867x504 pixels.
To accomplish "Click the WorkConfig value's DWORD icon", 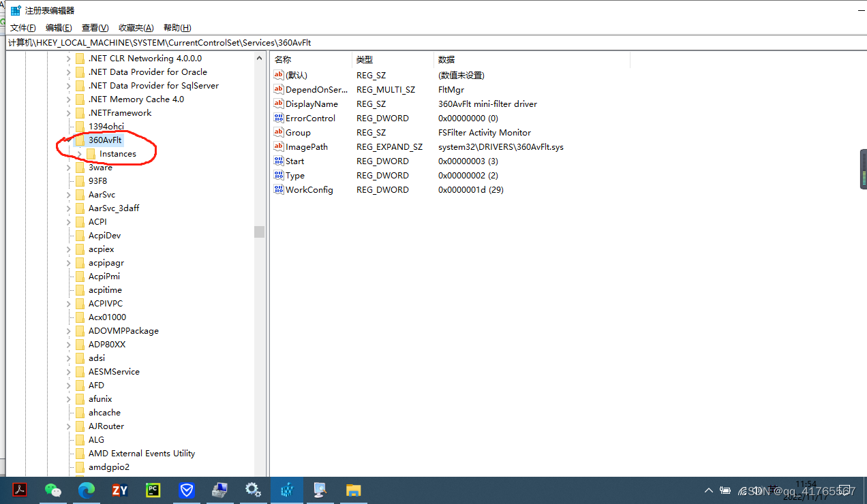I will pos(278,189).
